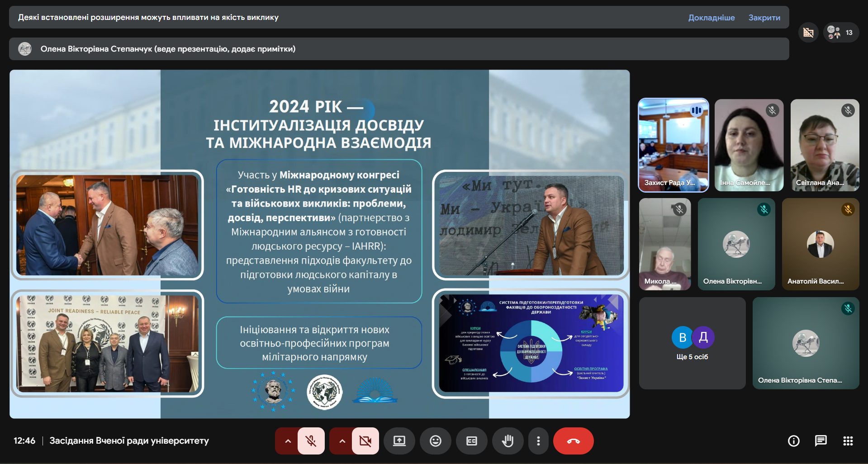Click the camera-off status icon top right
The image size is (868, 464).
click(x=808, y=32)
